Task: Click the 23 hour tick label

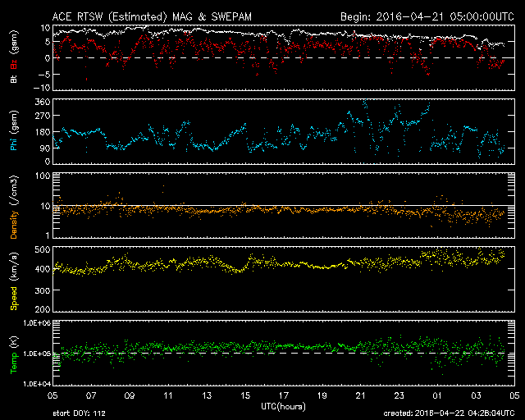Action: pyautogui.click(x=399, y=395)
